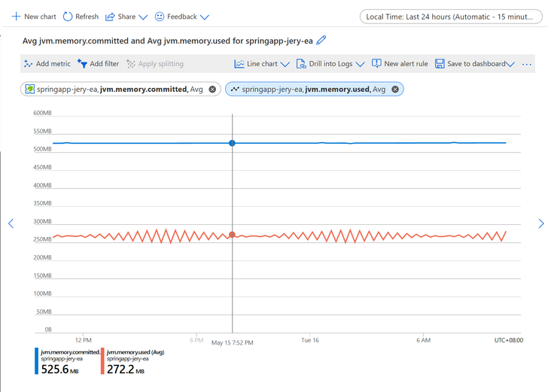
Task: Open the more options ellipsis menu
Action: point(527,64)
